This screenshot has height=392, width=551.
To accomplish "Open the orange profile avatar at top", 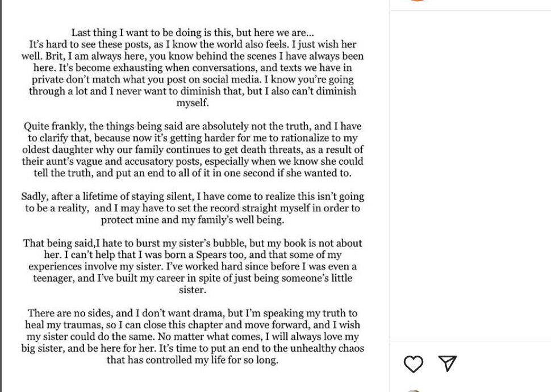I will (417, 1).
